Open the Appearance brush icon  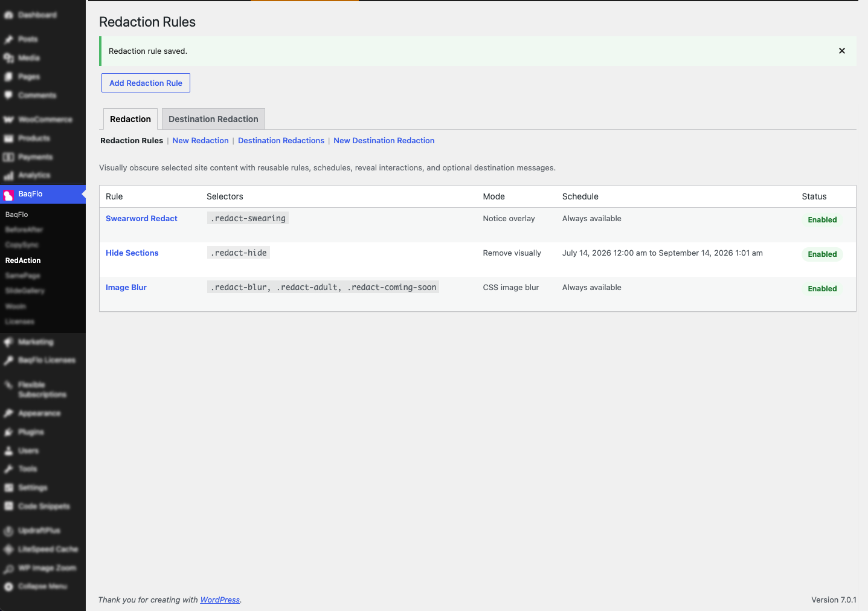click(x=8, y=413)
